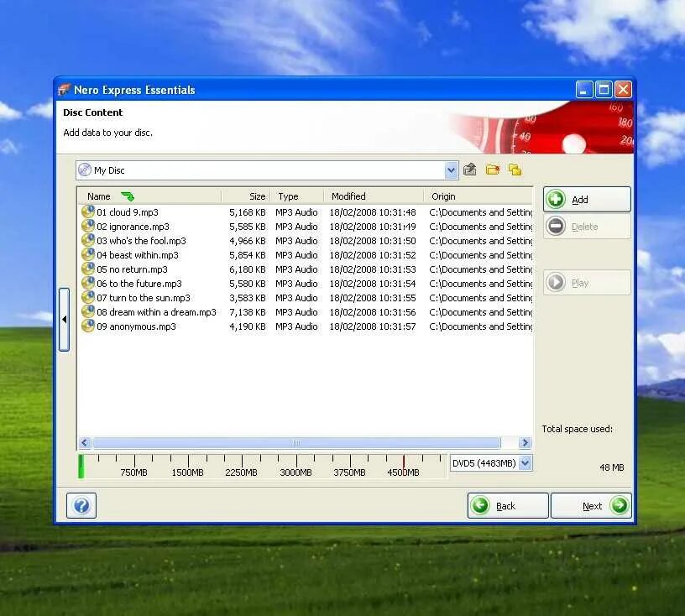The image size is (685, 616).
Task: Open the My Disc location dropdown
Action: coord(452,170)
